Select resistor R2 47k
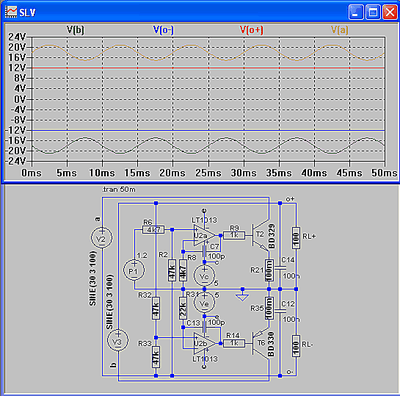 pyautogui.click(x=172, y=270)
